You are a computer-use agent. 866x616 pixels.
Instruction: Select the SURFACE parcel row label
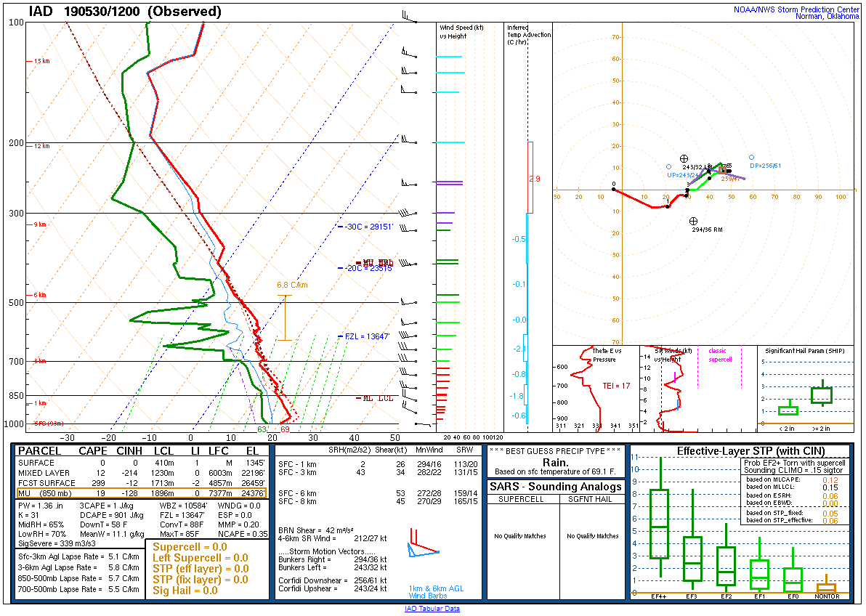(x=36, y=463)
